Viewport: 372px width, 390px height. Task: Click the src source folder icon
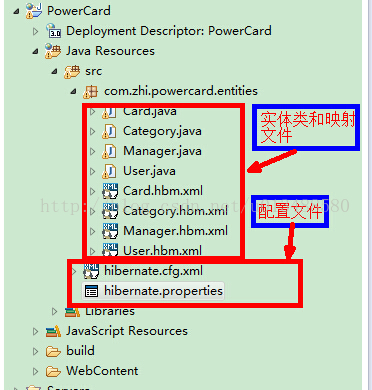coord(72,71)
